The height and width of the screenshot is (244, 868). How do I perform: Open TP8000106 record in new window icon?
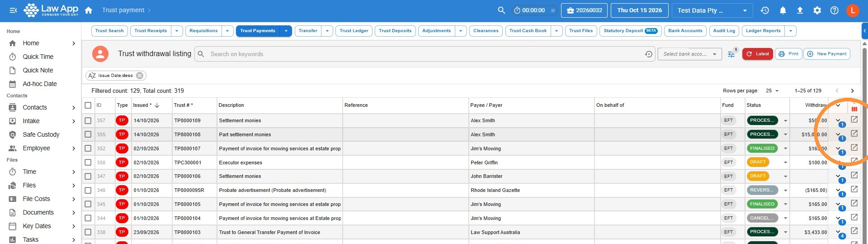[x=854, y=175]
